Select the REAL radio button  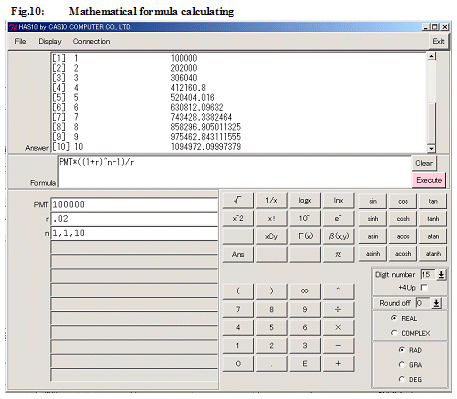coord(394,318)
